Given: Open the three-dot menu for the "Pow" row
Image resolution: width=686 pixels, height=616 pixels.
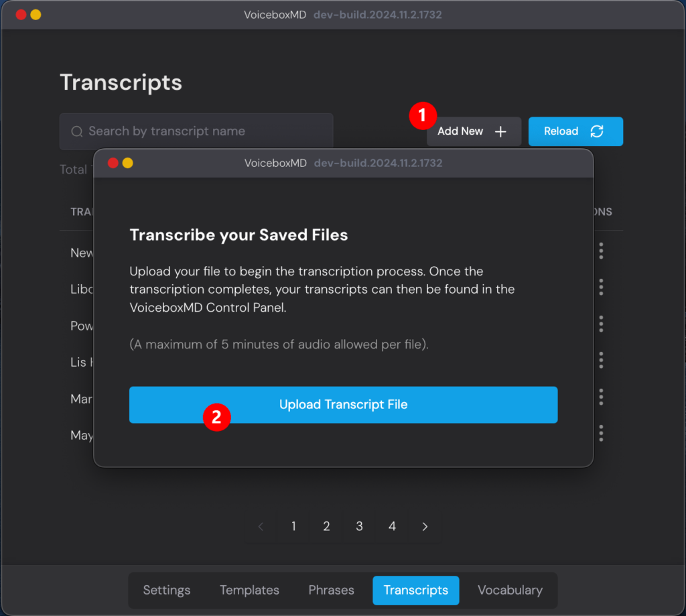Looking at the screenshot, I should (601, 324).
